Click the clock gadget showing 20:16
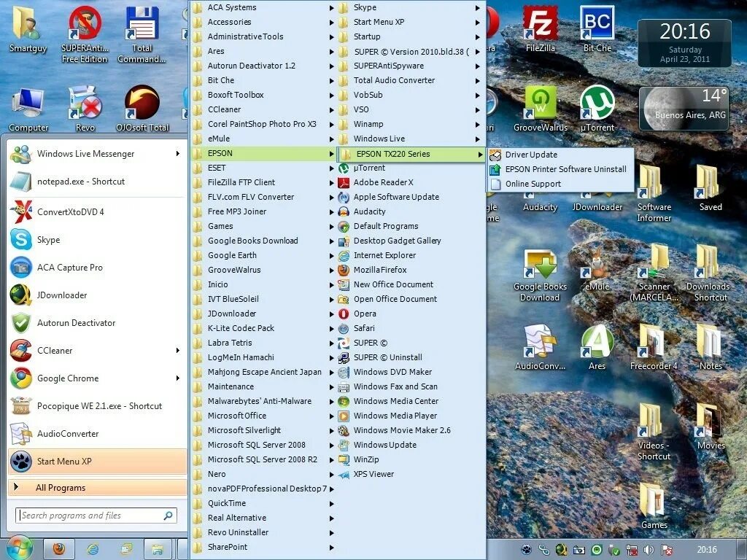The image size is (747, 560). click(684, 43)
